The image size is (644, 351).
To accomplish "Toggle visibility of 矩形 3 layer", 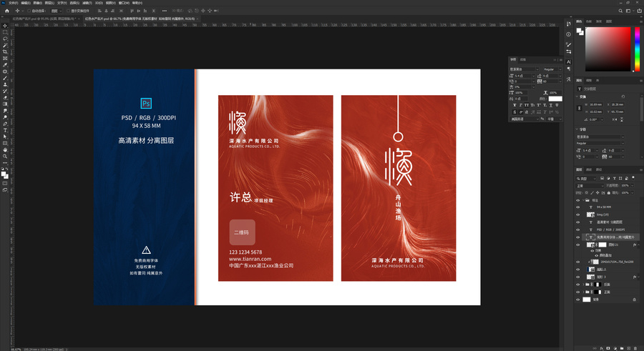I will coord(578,277).
